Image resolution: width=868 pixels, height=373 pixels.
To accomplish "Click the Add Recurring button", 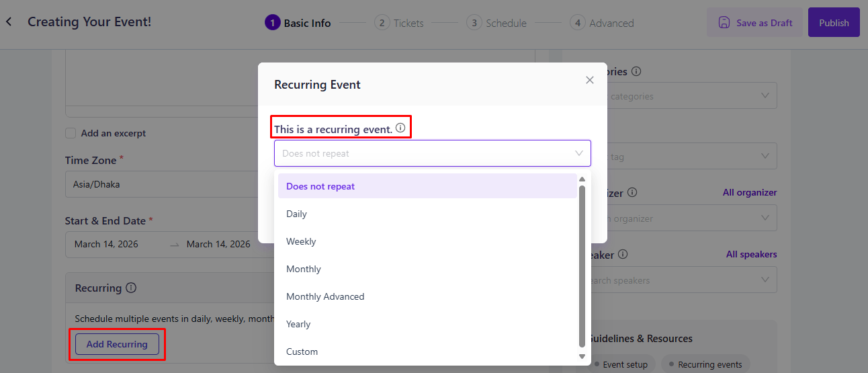I will (x=117, y=344).
